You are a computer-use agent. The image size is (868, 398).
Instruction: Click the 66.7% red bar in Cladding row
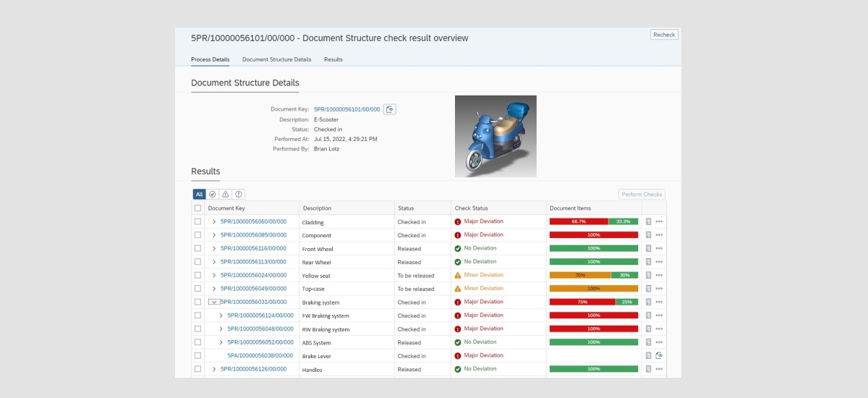tap(579, 221)
